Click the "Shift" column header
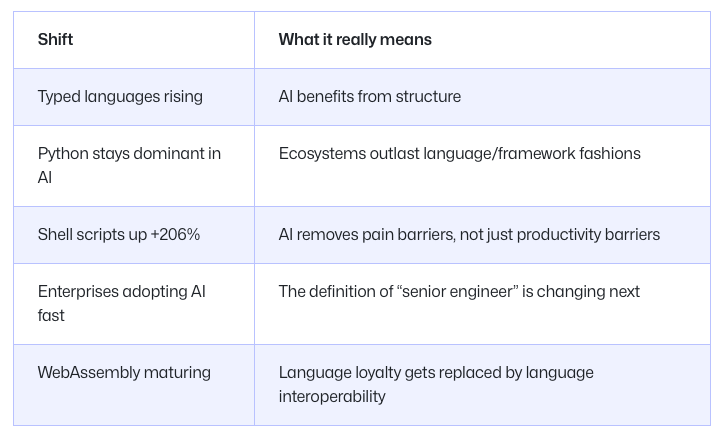The height and width of the screenshot is (438, 721). pos(56,40)
